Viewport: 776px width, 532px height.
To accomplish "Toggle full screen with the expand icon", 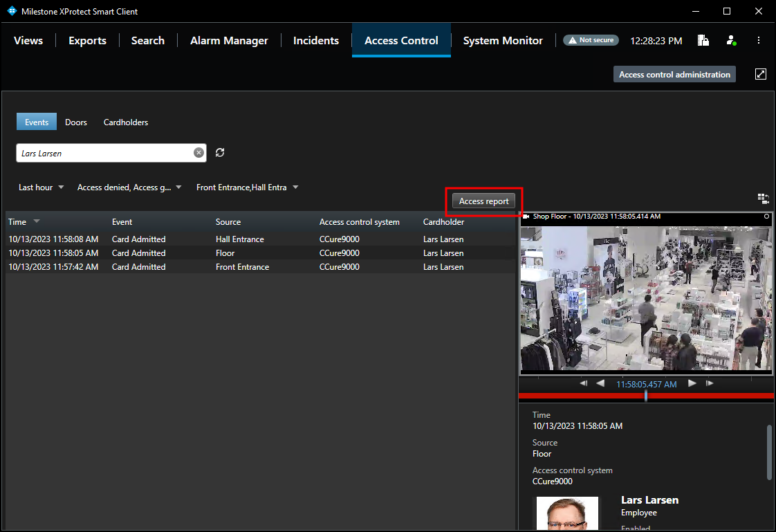I will point(761,74).
